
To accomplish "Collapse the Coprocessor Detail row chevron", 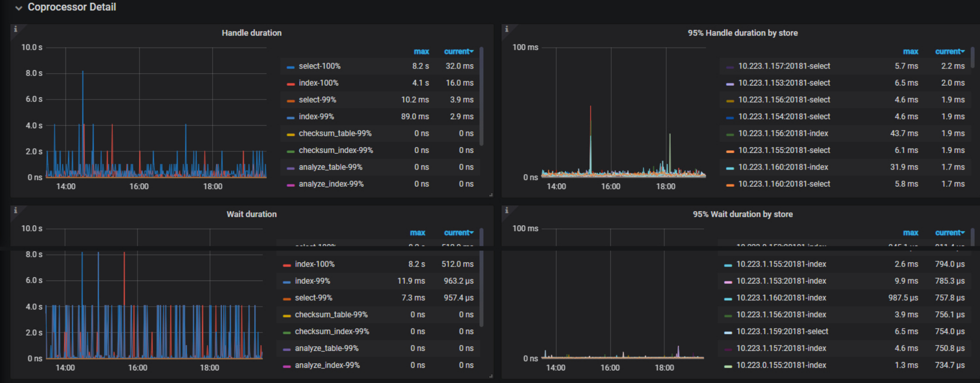I will [x=18, y=8].
